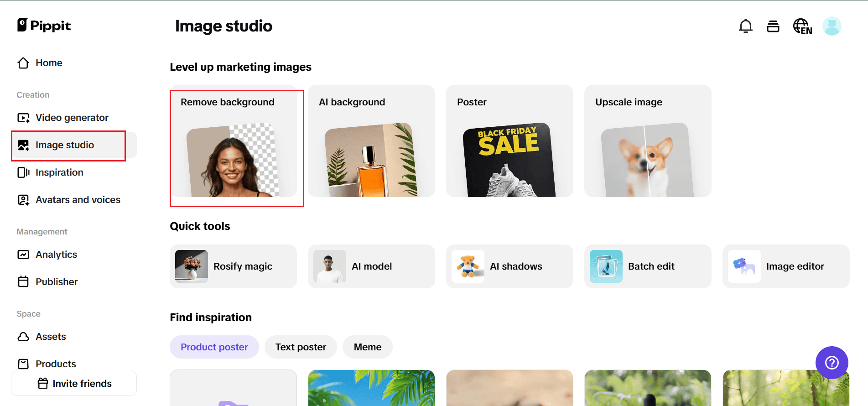Open the Upscale image card

pyautogui.click(x=648, y=141)
